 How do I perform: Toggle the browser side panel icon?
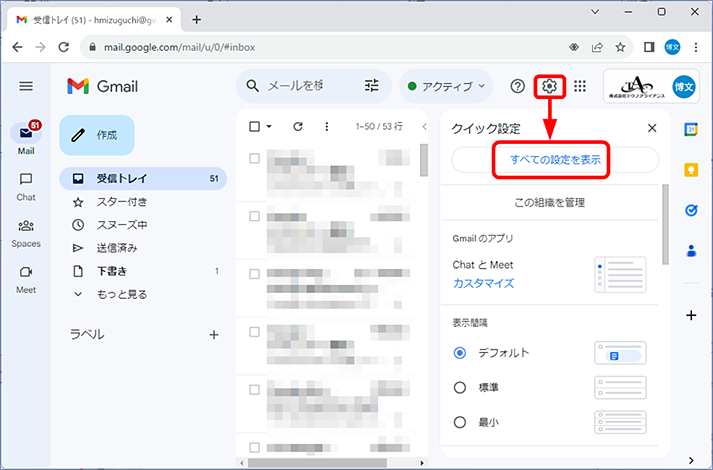click(x=649, y=47)
